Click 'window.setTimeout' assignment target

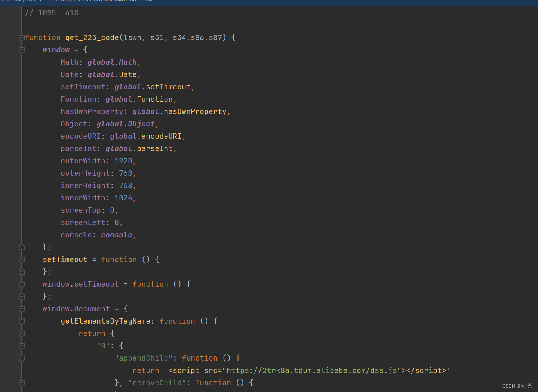tap(81, 284)
